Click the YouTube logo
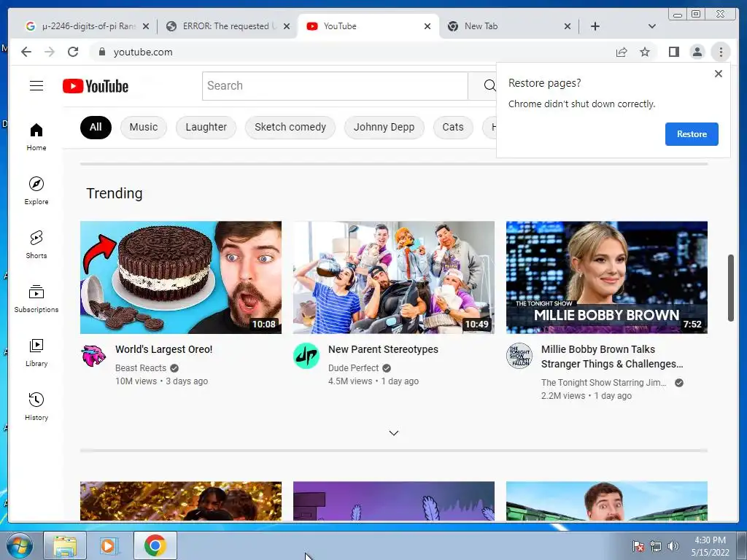Viewport: 747px width, 560px height. 96,86
